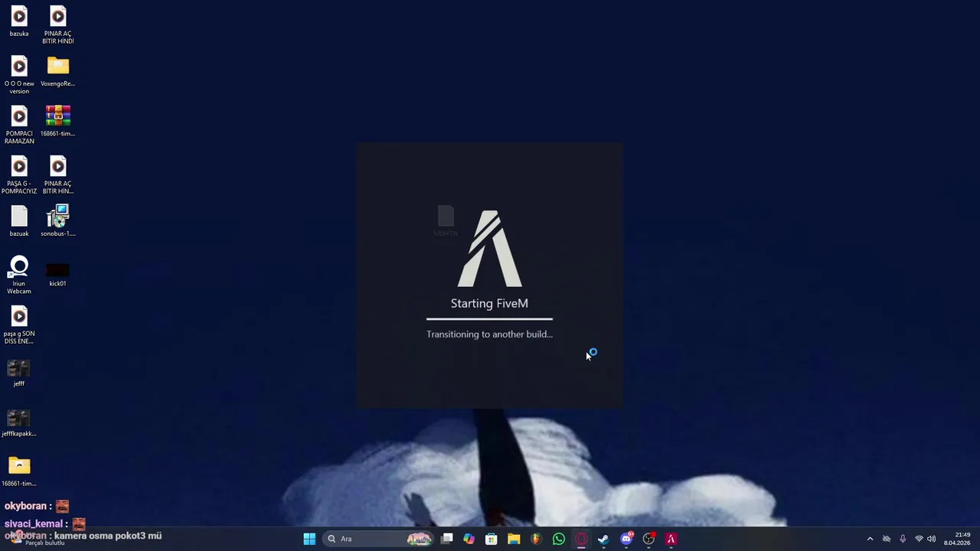Switch to FL Studio in the taskbar

536,539
